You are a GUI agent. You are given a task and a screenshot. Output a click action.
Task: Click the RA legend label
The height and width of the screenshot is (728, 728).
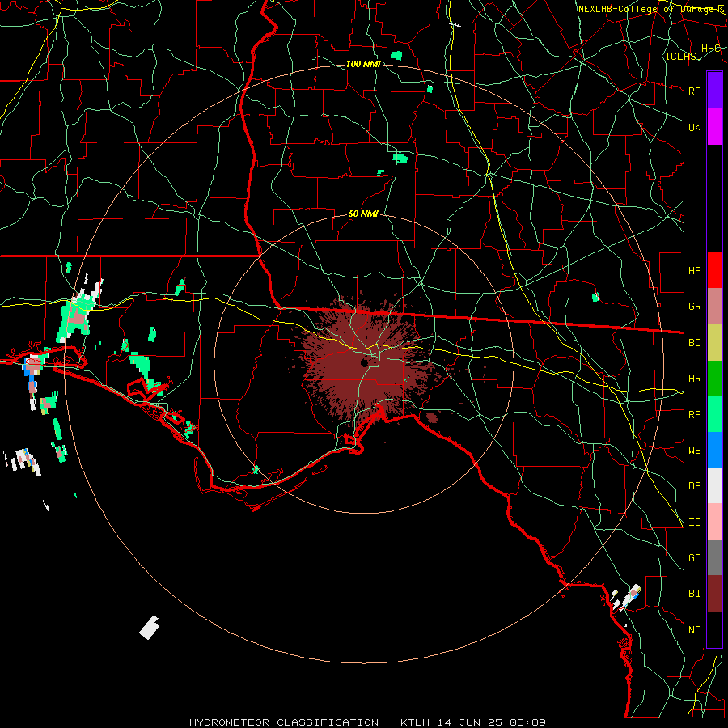[694, 414]
